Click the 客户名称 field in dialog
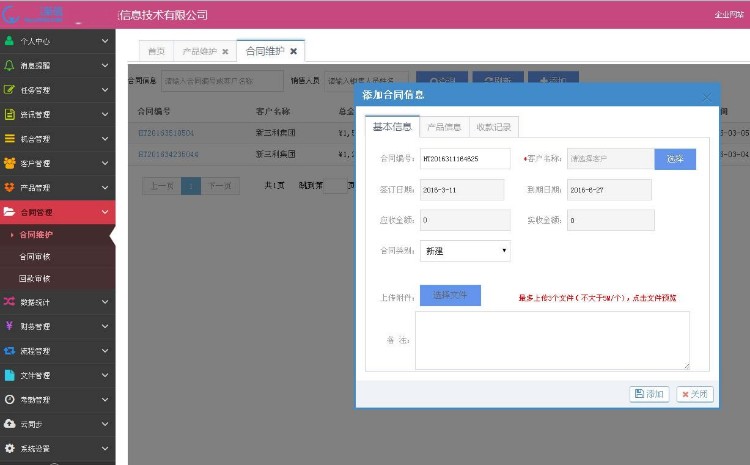The width and height of the screenshot is (750, 465). click(x=610, y=158)
